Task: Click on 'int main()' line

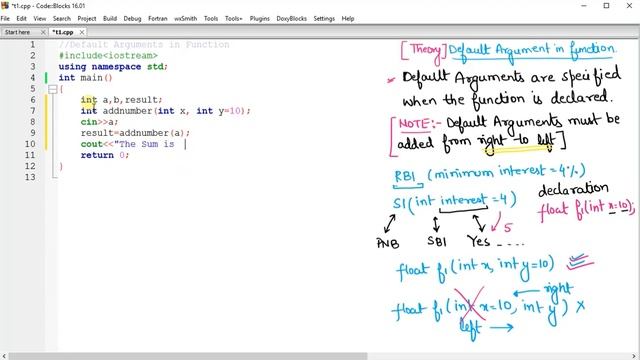Action: [85, 78]
